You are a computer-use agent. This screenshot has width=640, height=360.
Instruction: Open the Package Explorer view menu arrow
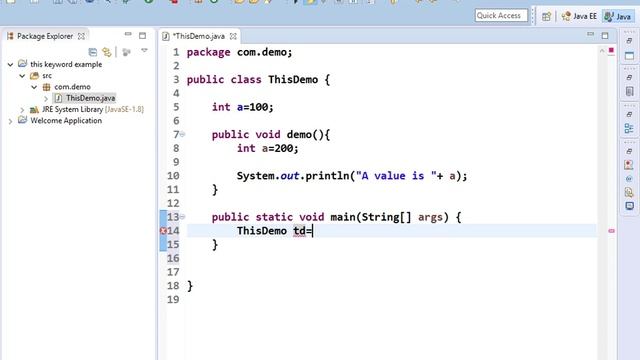tap(144, 51)
